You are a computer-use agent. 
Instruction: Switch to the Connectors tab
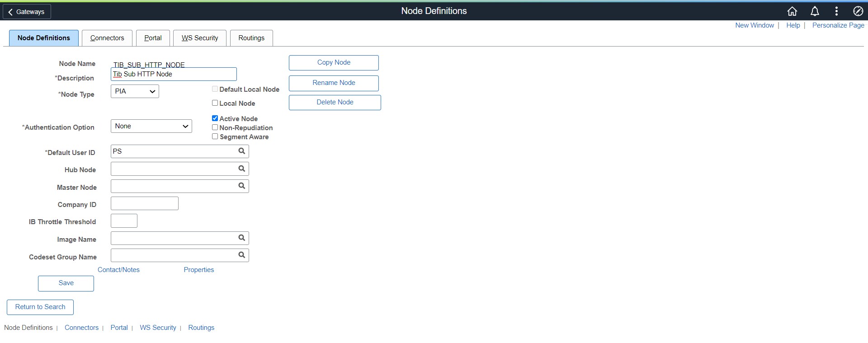coord(107,38)
